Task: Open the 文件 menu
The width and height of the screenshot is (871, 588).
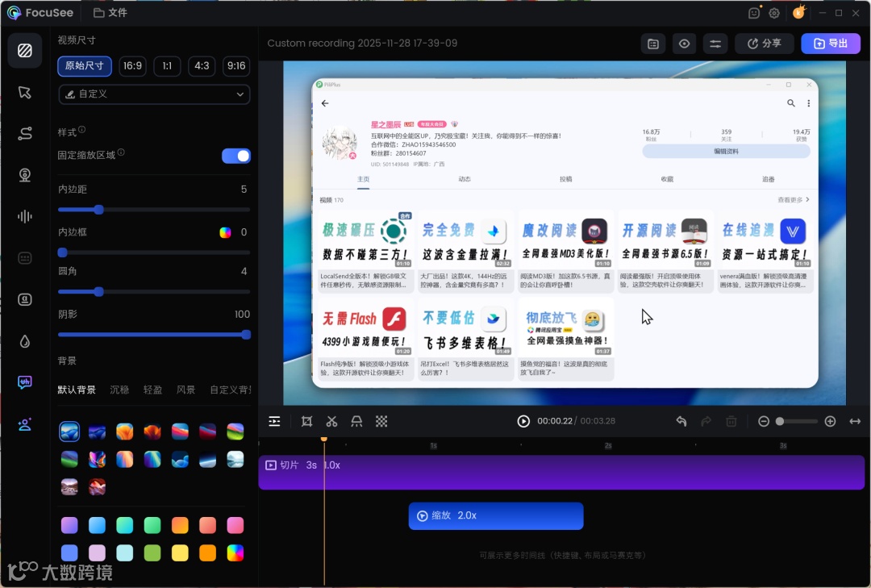Action: pos(110,13)
